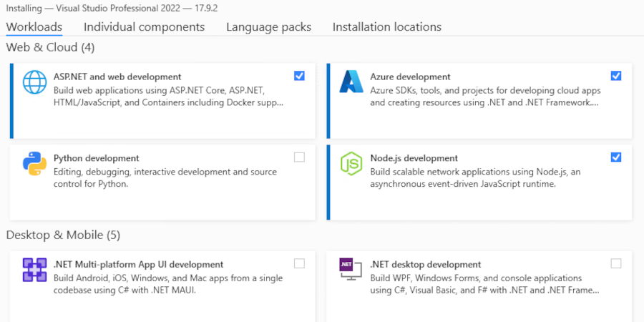The image size is (644, 322).
Task: Click the Node.js development title text
Action: pos(412,158)
